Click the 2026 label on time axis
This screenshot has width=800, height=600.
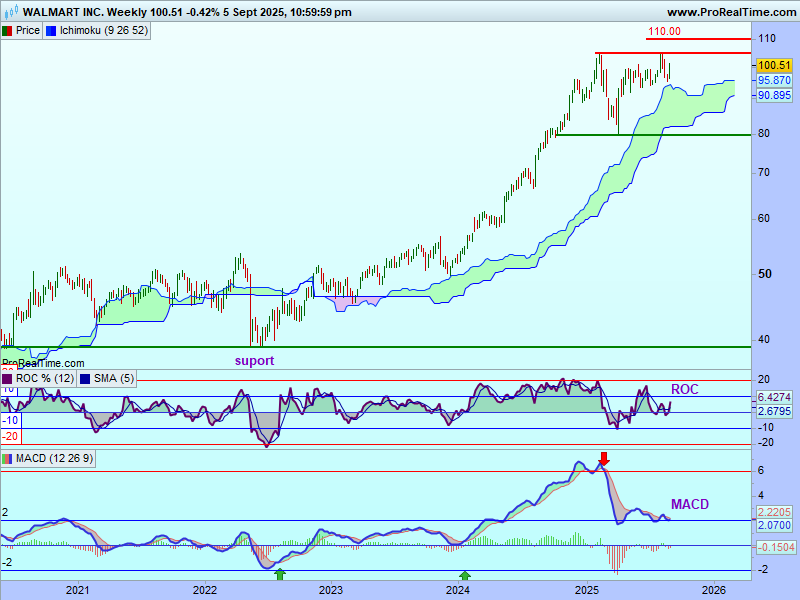[x=714, y=590]
